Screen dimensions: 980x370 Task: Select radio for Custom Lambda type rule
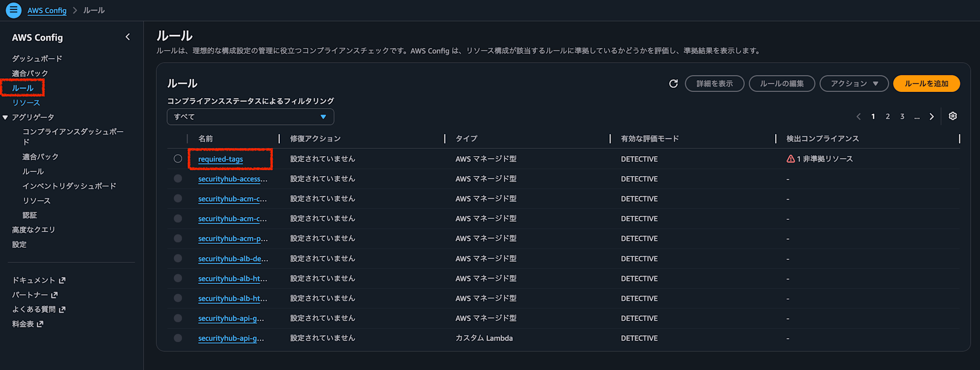pos(178,338)
